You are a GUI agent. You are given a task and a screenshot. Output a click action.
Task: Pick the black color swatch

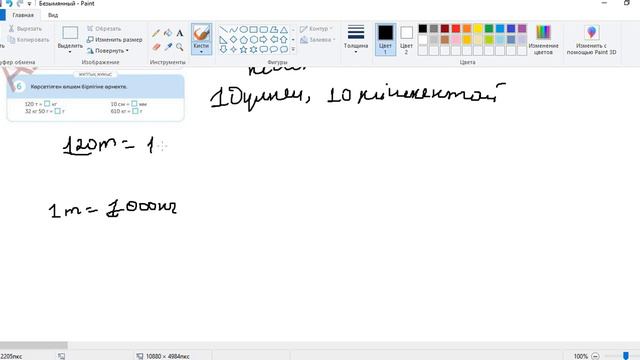coord(423,29)
